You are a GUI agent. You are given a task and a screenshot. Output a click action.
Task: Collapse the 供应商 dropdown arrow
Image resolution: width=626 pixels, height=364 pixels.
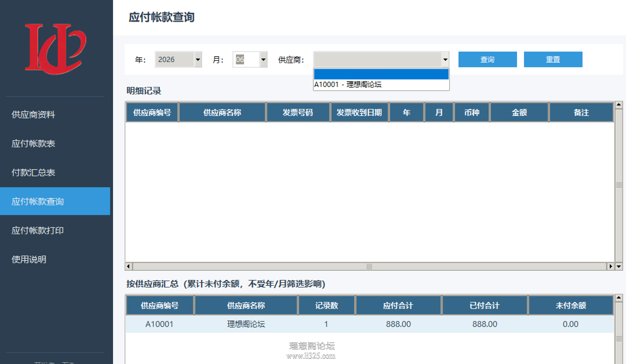pyautogui.click(x=445, y=59)
